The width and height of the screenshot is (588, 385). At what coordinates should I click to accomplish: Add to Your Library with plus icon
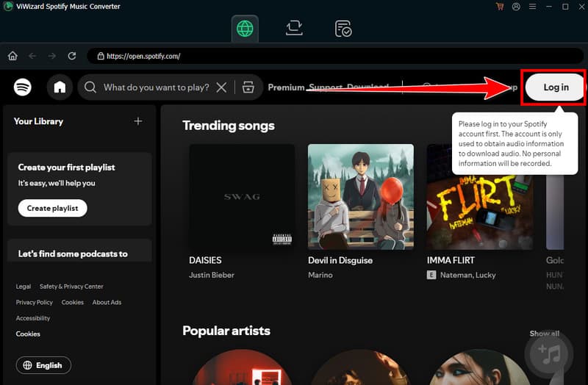tap(138, 121)
